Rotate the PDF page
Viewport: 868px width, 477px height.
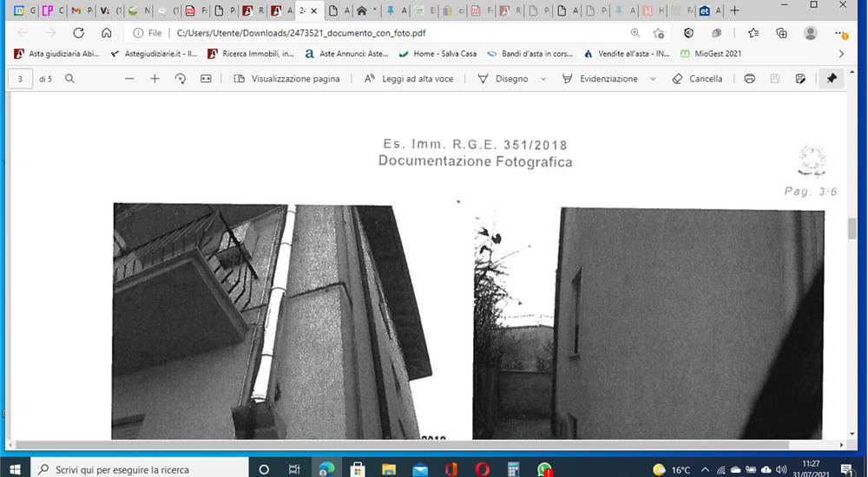tap(181, 79)
